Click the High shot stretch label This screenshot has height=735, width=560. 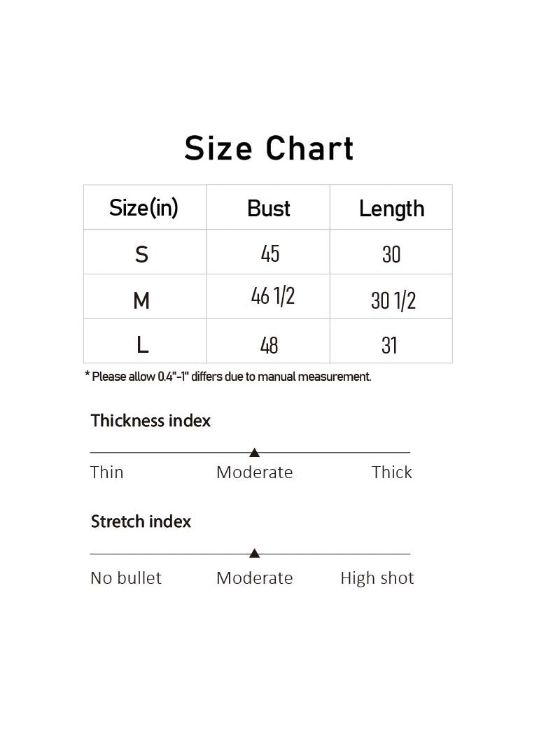coord(377,578)
